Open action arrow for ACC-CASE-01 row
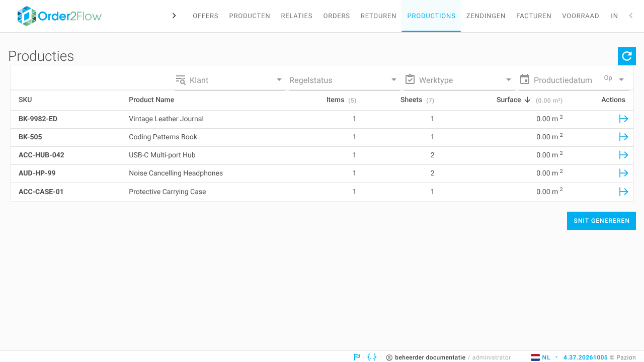Screen dimensions: 644x362 point(623,192)
